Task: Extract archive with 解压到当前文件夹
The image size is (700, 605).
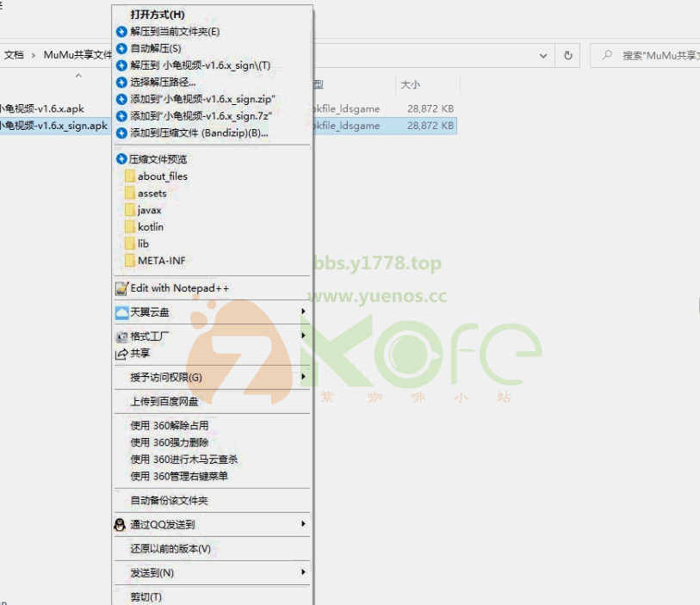Action: pyautogui.click(x=172, y=32)
